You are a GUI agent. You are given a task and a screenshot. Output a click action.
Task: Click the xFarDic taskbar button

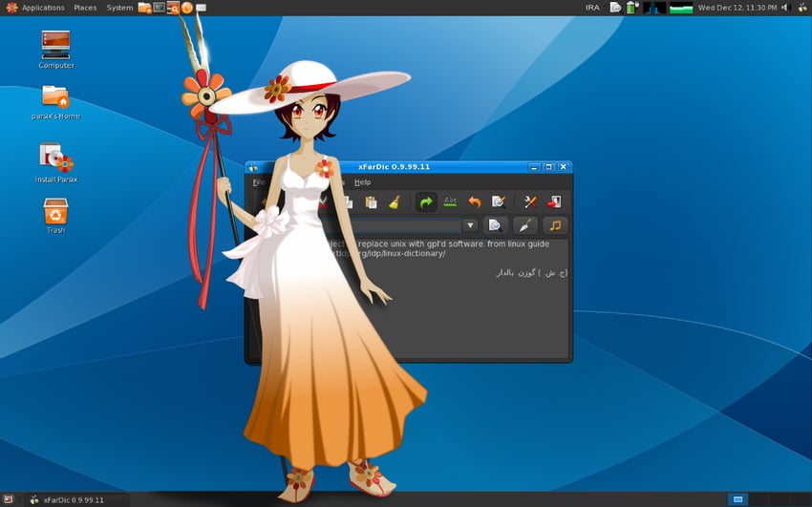(x=67, y=499)
